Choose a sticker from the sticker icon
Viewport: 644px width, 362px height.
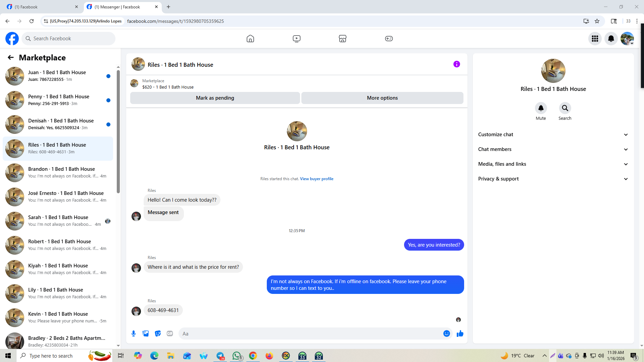(x=158, y=333)
